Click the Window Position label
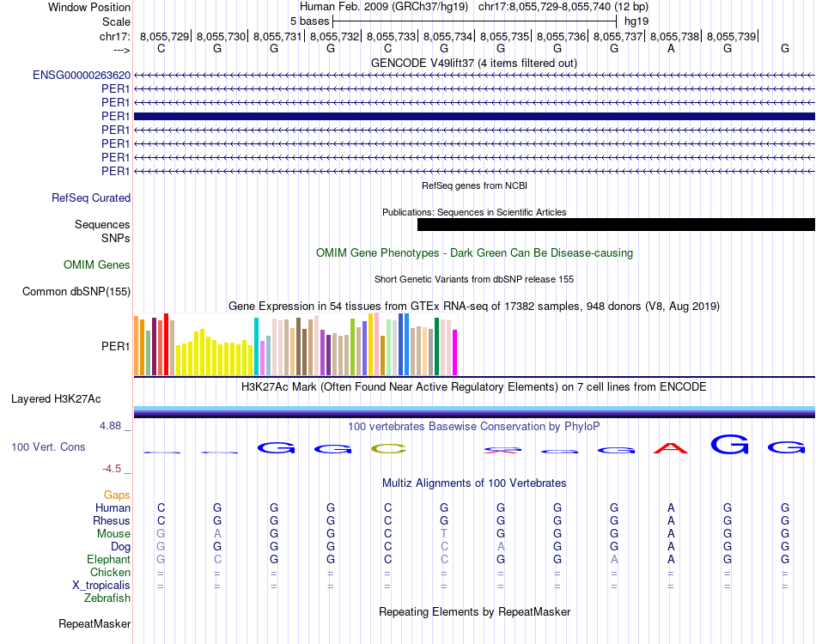Image resolution: width=816 pixels, height=644 pixels. tap(89, 7)
